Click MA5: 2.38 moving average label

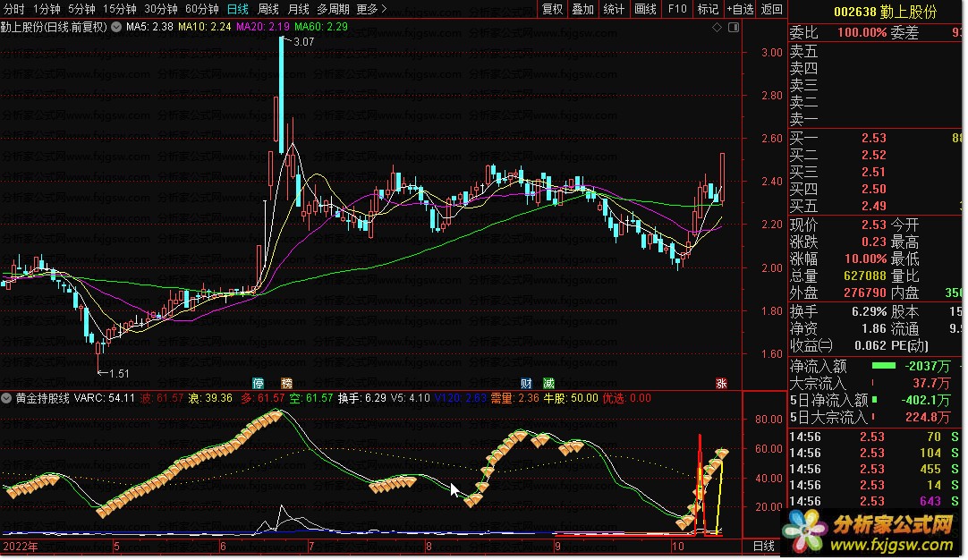point(149,27)
